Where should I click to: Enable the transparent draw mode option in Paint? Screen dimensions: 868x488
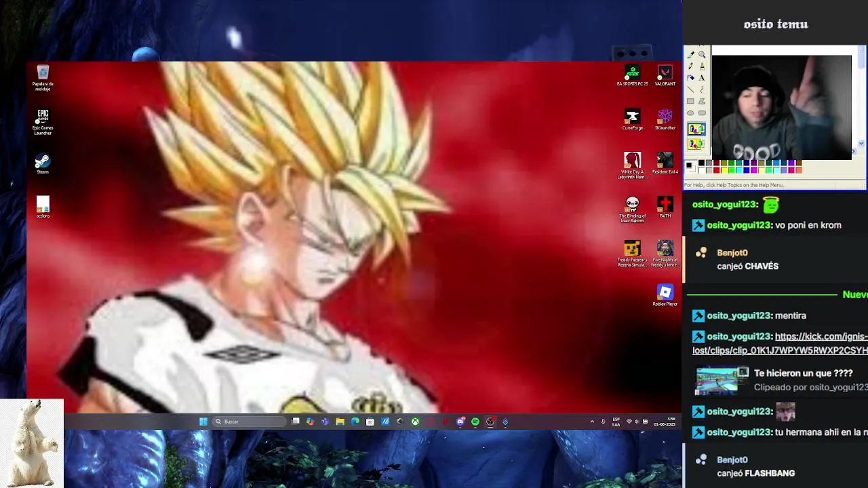click(x=696, y=144)
